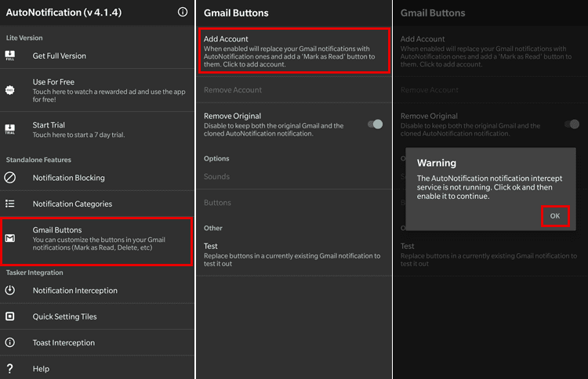Open Toast Interception

97,342
